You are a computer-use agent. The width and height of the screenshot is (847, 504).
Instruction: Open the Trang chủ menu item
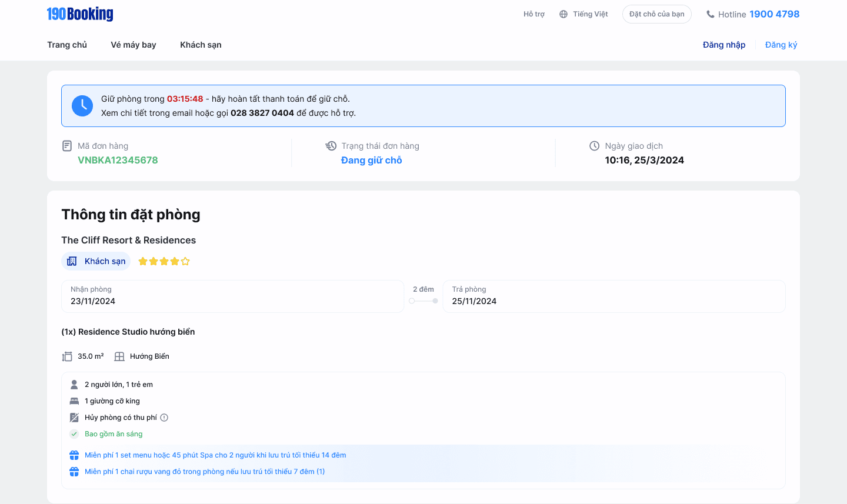(x=67, y=45)
